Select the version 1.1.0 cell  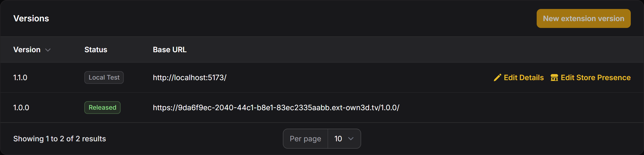tap(20, 77)
